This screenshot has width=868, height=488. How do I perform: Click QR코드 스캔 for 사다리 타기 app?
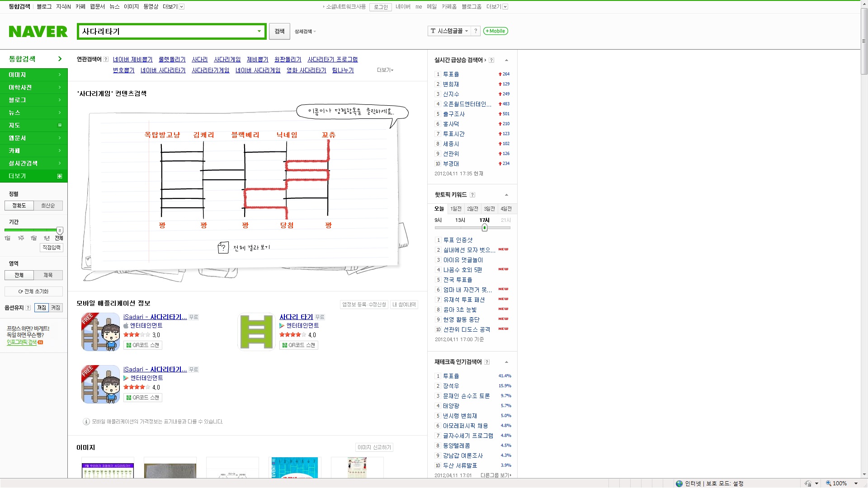(299, 345)
